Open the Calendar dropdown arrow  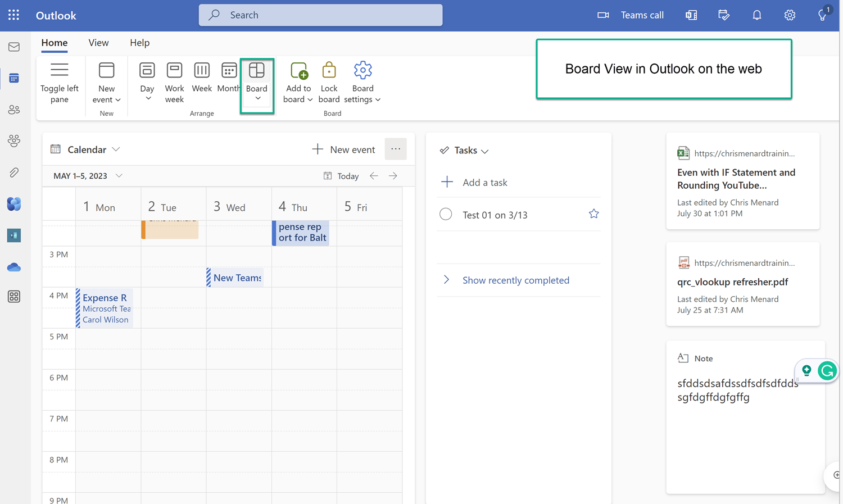(x=116, y=149)
